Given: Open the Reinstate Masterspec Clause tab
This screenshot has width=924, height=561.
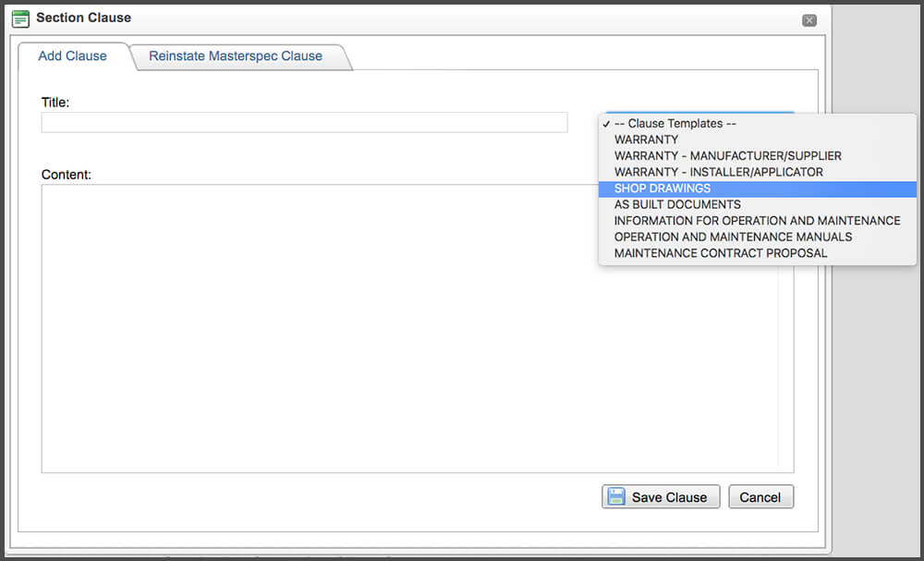Looking at the screenshot, I should [x=237, y=55].
